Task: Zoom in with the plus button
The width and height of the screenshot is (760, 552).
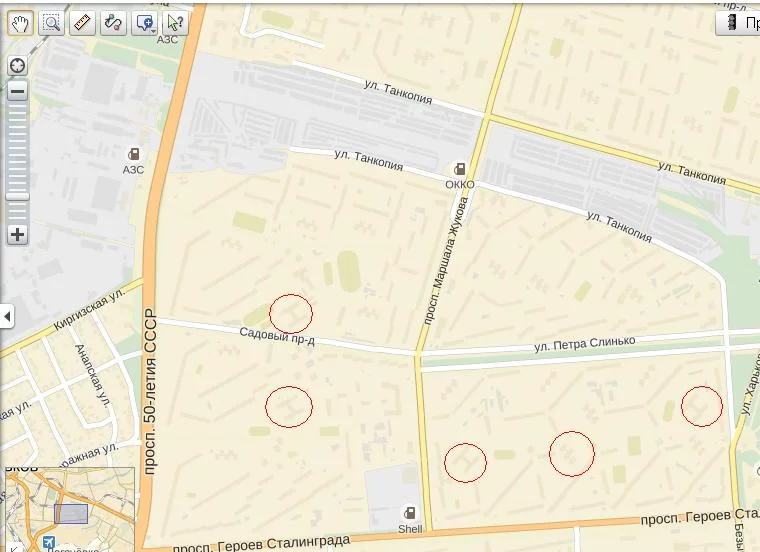Action: pos(17,235)
